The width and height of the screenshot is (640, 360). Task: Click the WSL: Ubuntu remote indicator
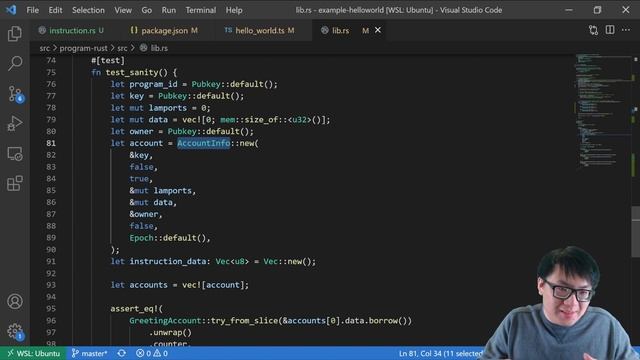[33, 353]
